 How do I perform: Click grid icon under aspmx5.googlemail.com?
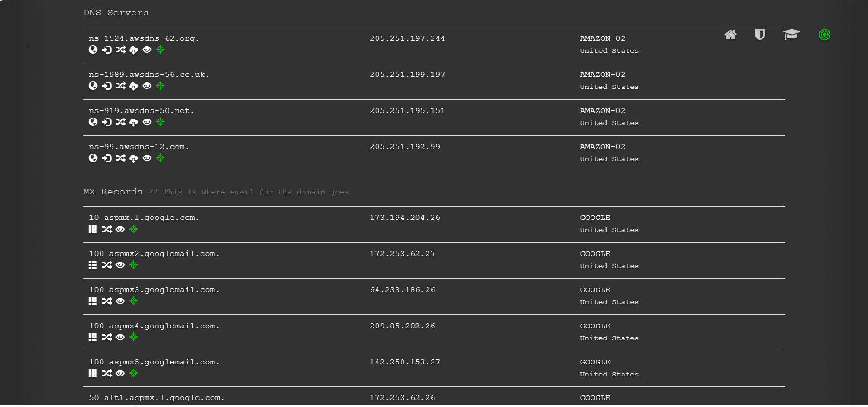[93, 373]
